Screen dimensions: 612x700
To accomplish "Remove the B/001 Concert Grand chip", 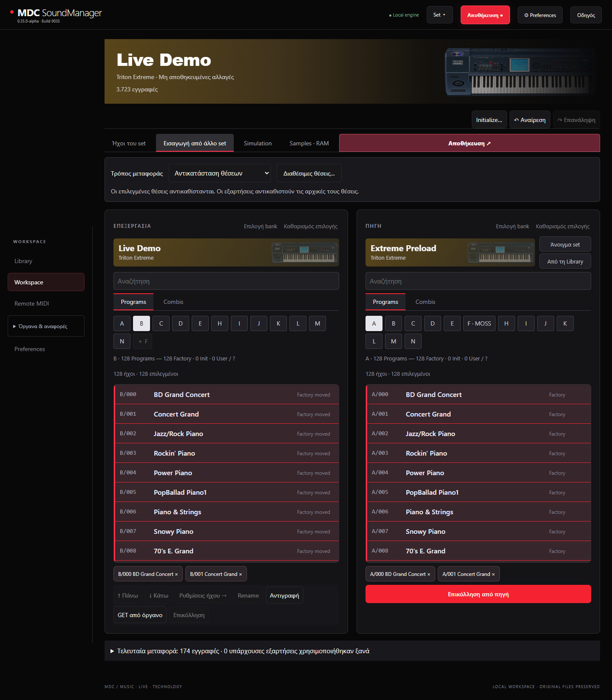I will coord(241,574).
